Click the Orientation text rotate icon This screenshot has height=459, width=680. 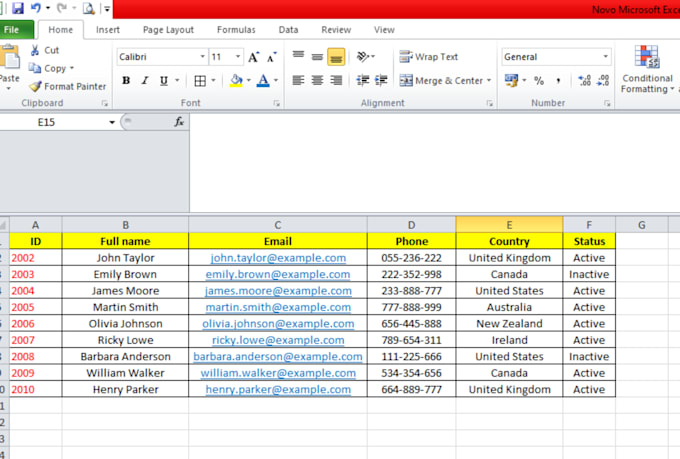point(363,56)
